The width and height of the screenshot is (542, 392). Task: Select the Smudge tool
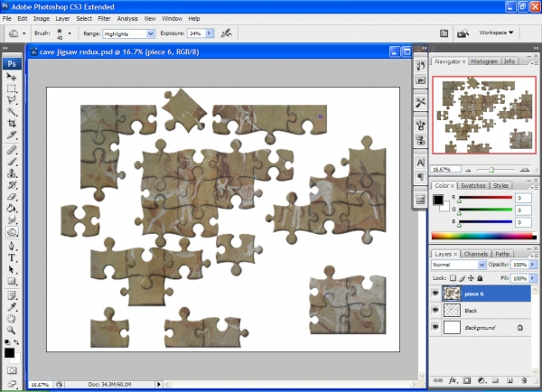12,219
